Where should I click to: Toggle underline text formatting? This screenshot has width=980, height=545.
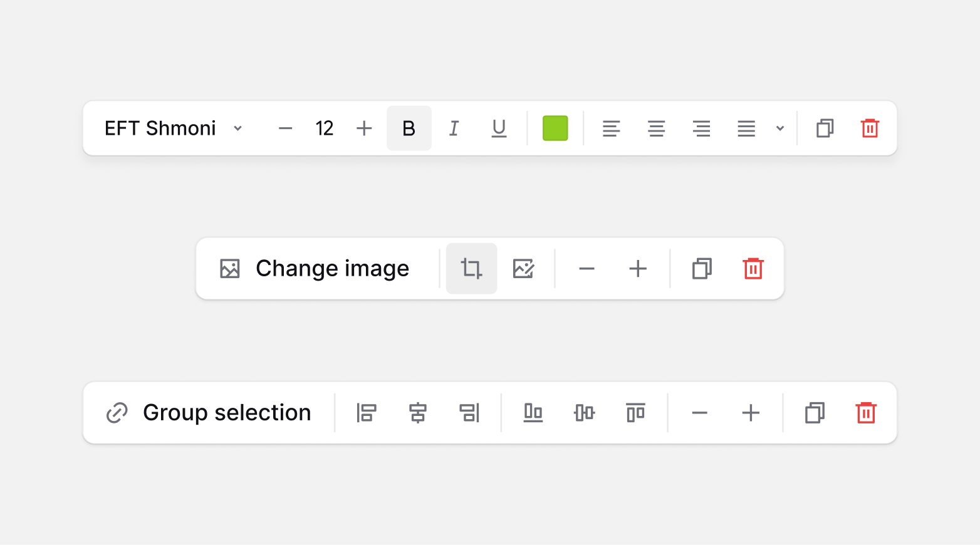coord(499,128)
